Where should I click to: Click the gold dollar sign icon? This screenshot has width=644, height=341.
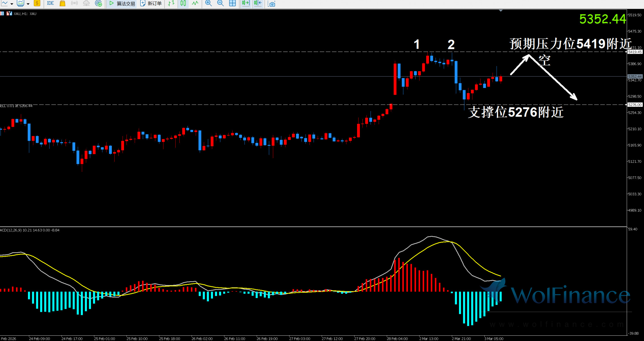click(x=37, y=3)
